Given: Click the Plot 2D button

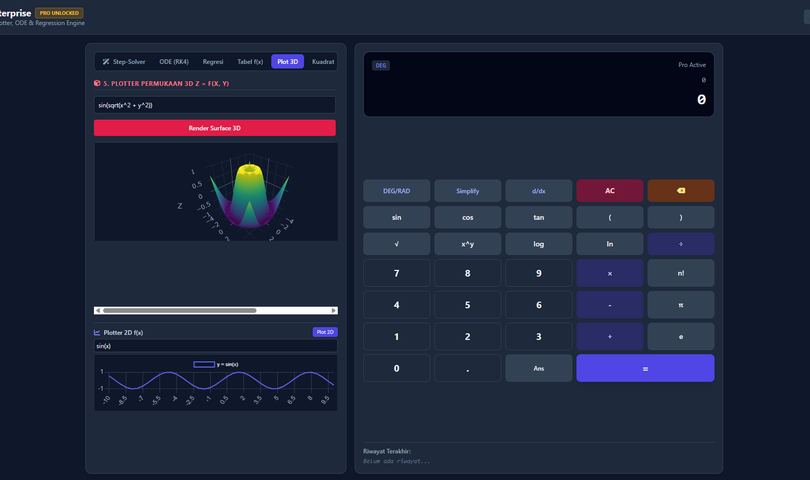Looking at the screenshot, I should [x=325, y=332].
